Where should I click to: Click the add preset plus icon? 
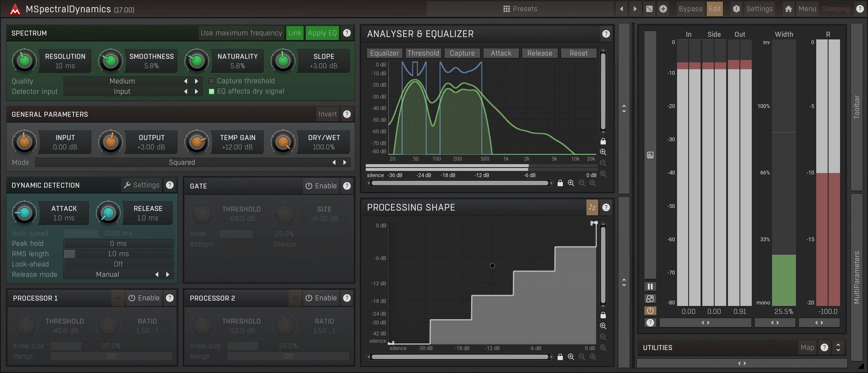(663, 9)
